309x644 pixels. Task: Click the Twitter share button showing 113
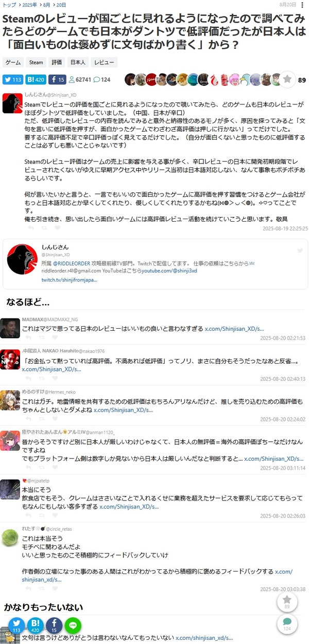13,80
